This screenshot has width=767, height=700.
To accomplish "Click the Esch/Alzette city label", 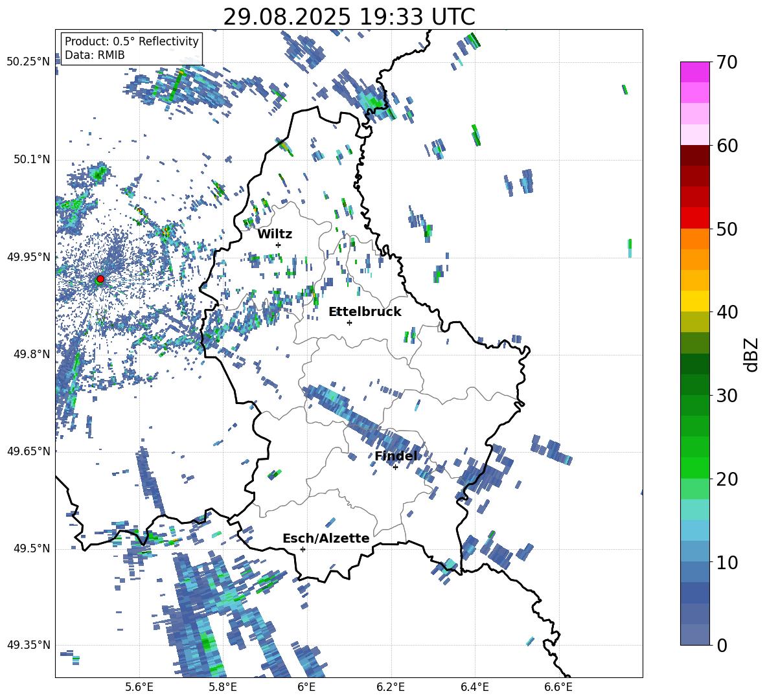I will [x=326, y=538].
